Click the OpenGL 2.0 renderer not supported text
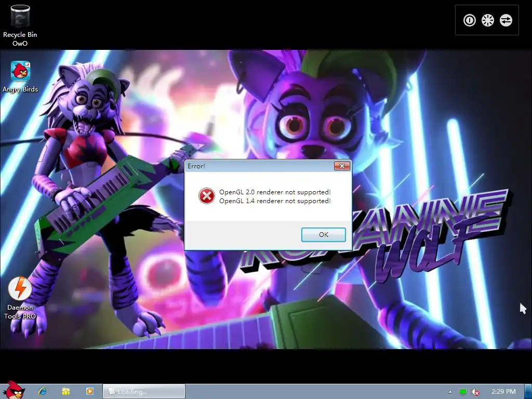 275,192
